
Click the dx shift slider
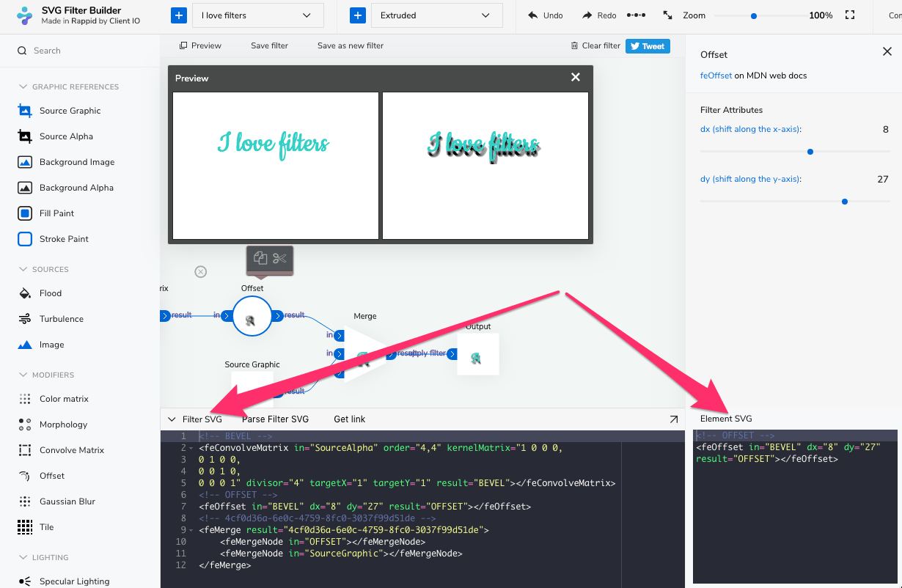pos(810,152)
